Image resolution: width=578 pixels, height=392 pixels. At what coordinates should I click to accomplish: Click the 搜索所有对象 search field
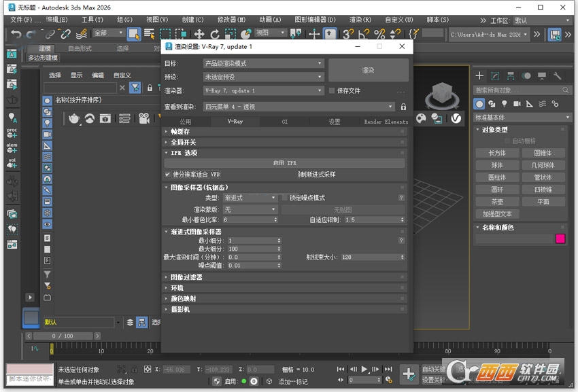coord(517,90)
